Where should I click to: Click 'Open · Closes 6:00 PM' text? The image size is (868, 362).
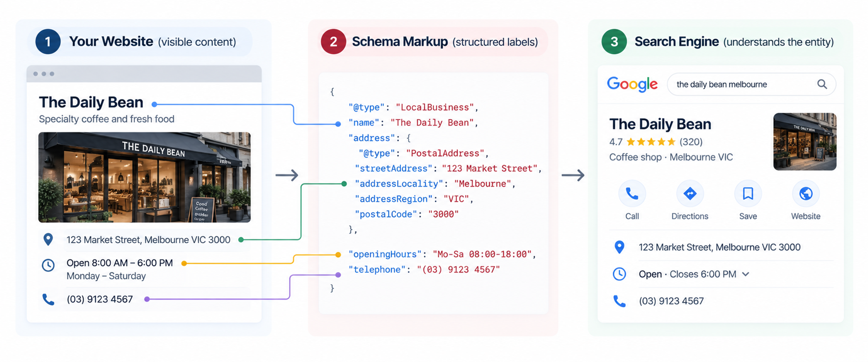(x=687, y=274)
